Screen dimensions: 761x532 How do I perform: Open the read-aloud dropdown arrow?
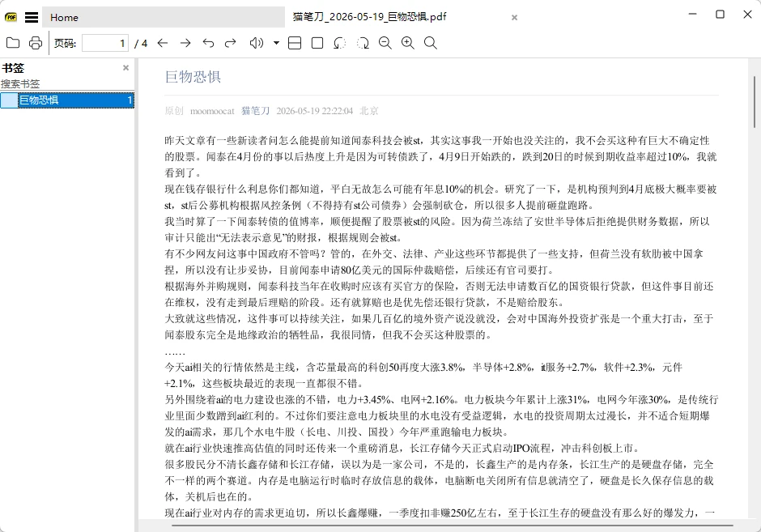(276, 43)
